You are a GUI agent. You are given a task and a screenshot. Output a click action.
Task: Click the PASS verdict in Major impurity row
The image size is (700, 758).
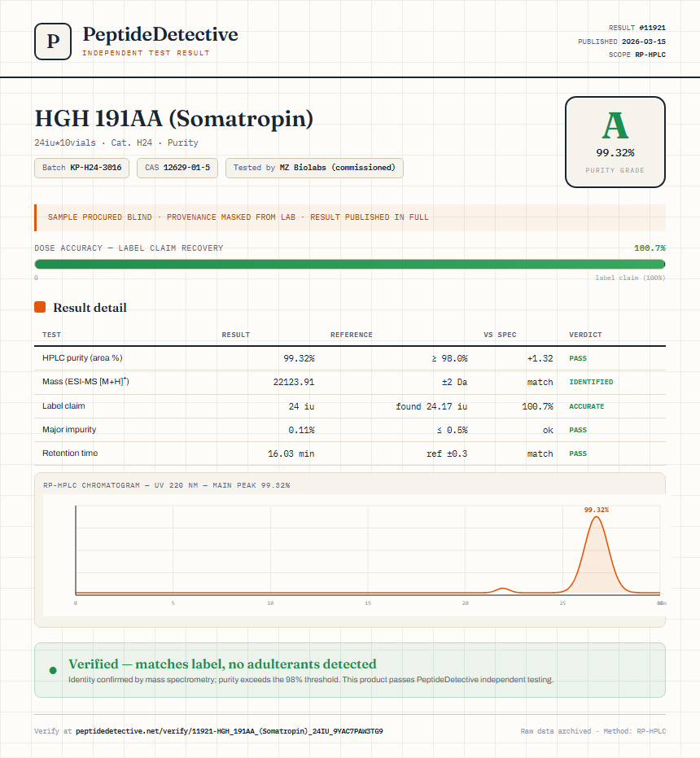578,430
